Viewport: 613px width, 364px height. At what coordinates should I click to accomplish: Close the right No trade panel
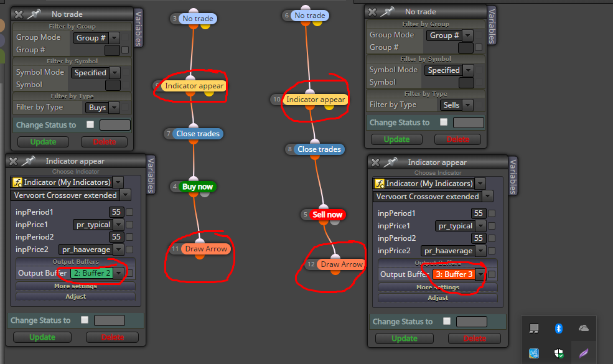pos(372,12)
